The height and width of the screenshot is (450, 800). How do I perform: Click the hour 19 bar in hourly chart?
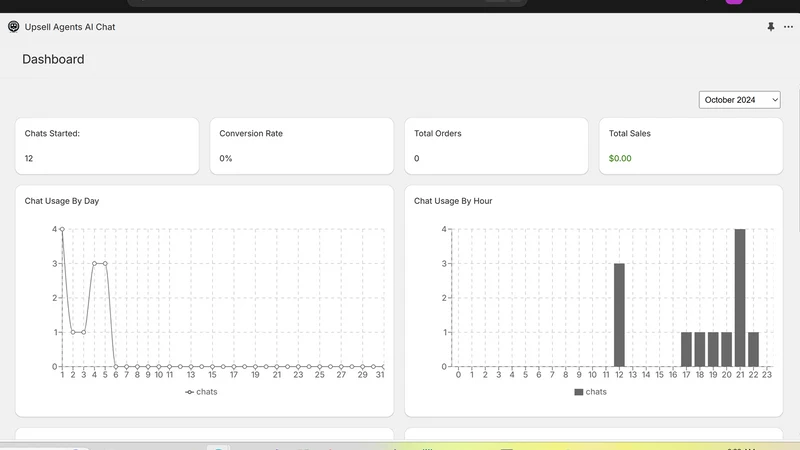tap(713, 349)
